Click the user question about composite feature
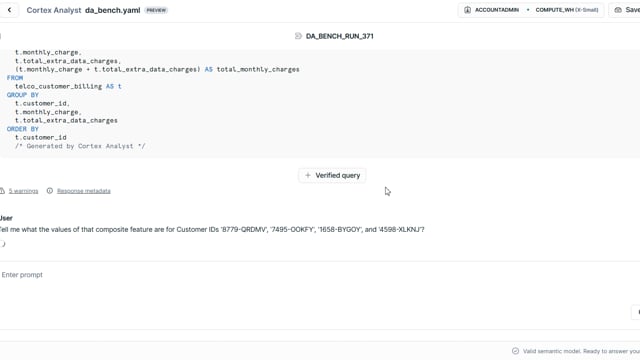Screen dimensions: 640x360 212,229
